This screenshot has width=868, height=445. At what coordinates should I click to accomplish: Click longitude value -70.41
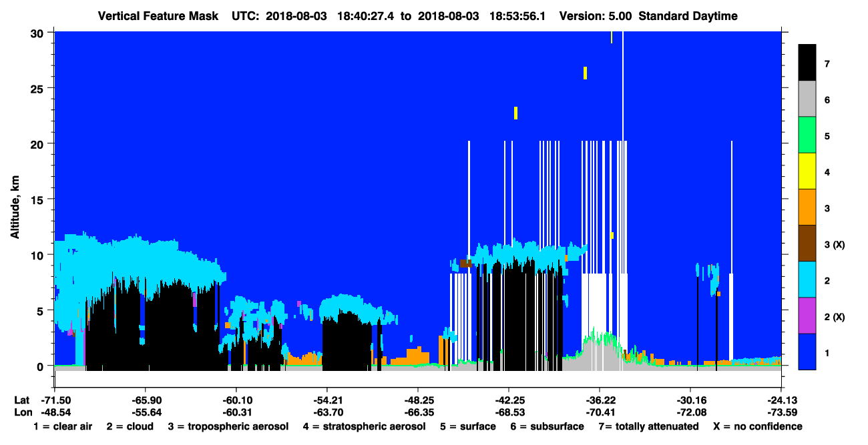(600, 412)
